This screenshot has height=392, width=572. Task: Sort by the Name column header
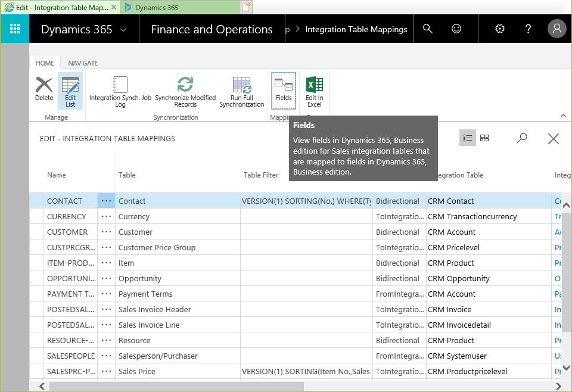click(57, 175)
